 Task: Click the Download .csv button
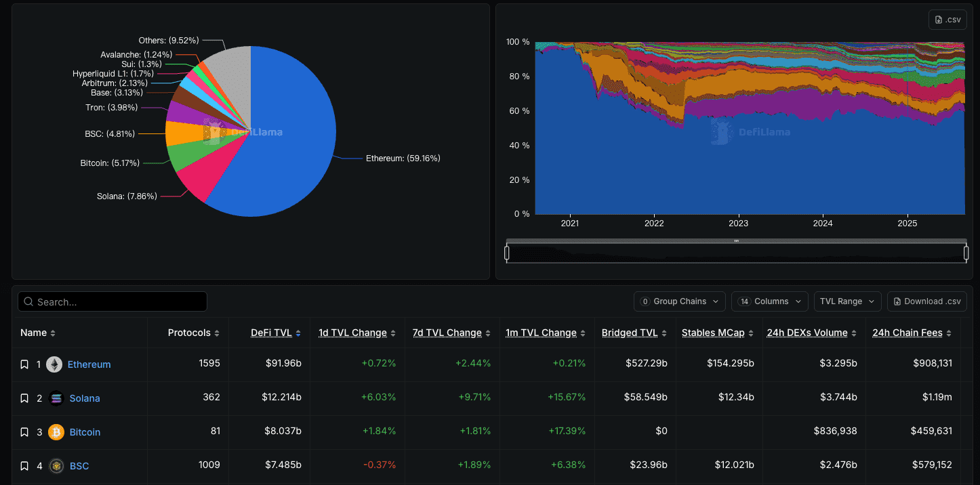927,301
